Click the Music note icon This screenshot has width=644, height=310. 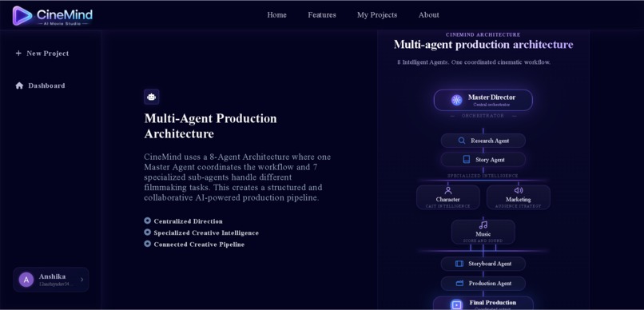click(483, 225)
